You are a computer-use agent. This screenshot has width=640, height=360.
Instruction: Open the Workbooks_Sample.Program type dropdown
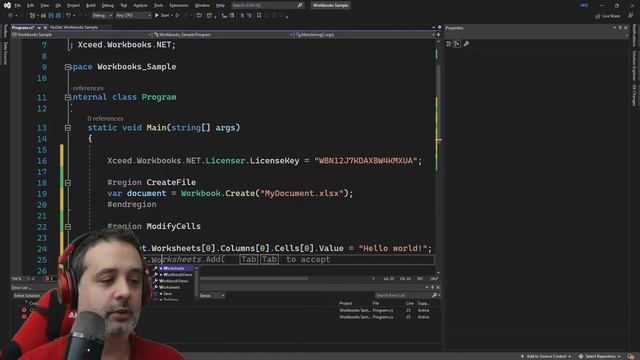pyautogui.click(x=223, y=35)
